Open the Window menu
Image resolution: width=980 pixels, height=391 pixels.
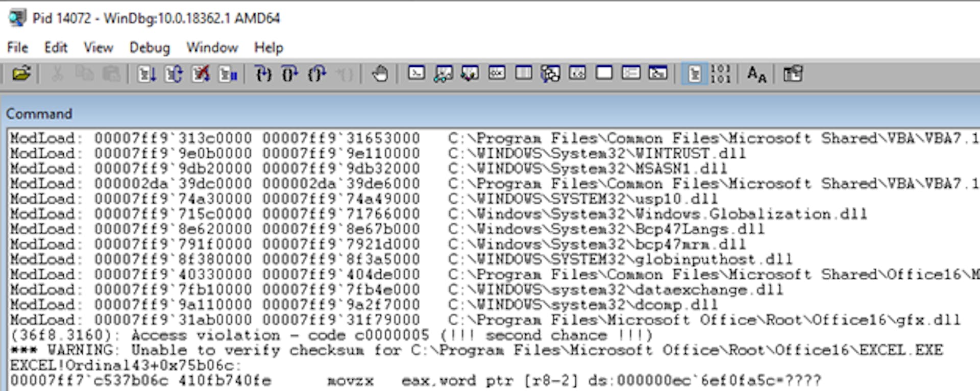point(212,47)
